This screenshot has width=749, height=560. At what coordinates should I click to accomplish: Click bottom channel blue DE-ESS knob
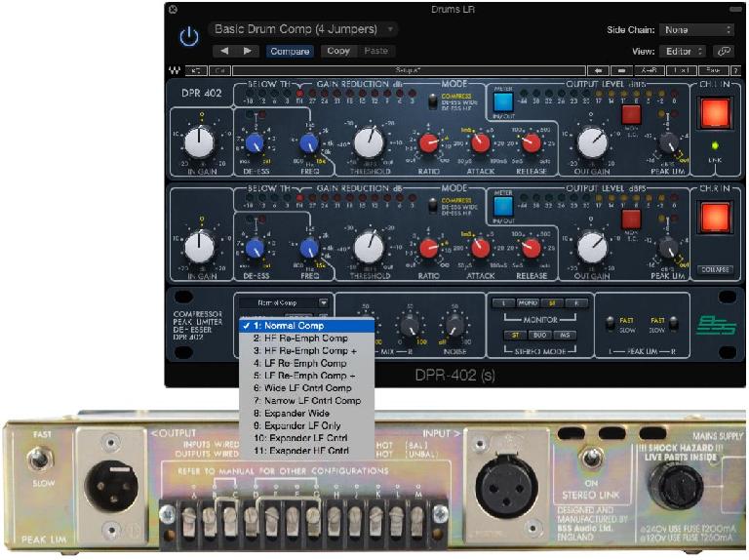point(255,248)
